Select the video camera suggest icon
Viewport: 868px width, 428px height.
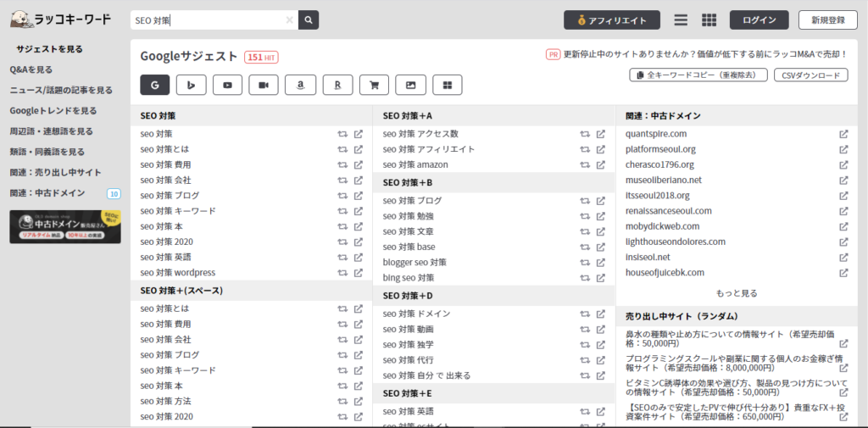[264, 85]
